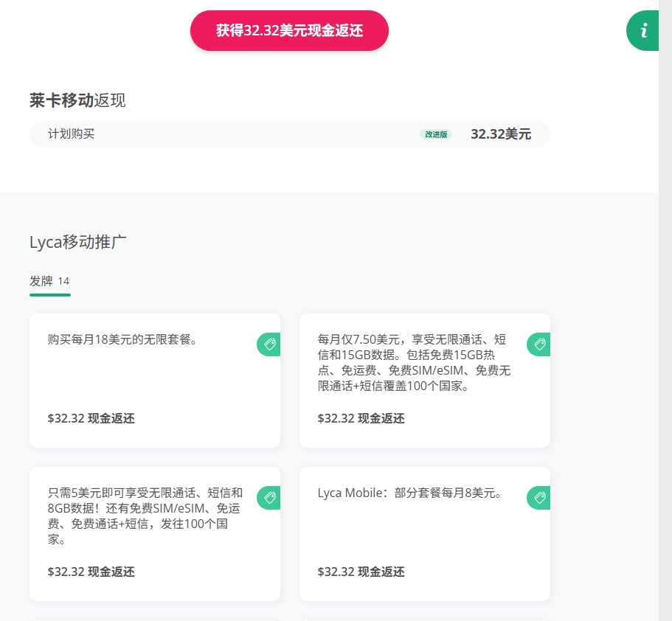Click the 莱卡移动返现 heading

pos(77,100)
